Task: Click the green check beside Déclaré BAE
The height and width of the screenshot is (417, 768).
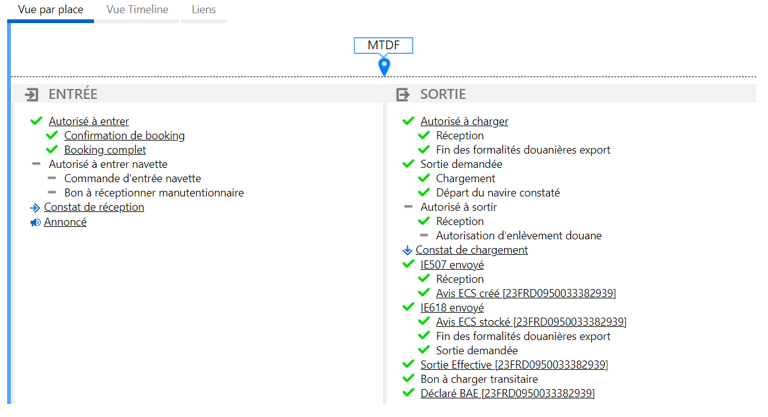Action: point(408,392)
